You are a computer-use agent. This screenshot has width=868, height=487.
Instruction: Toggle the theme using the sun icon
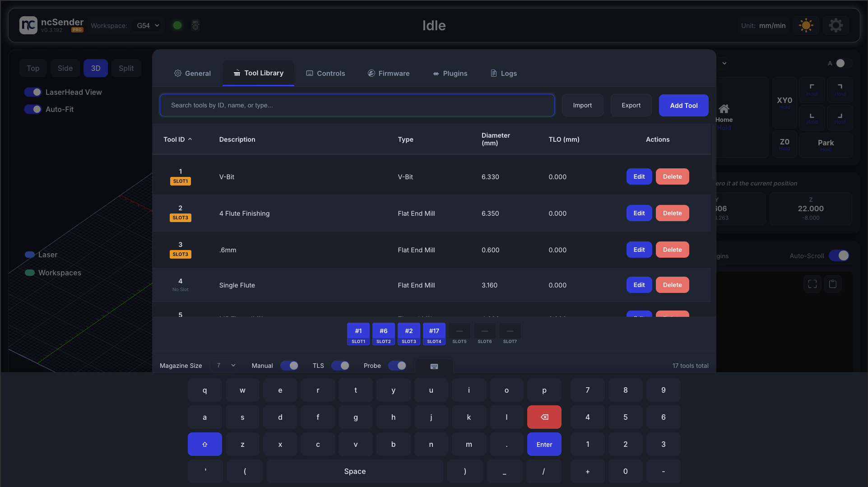pyautogui.click(x=806, y=25)
